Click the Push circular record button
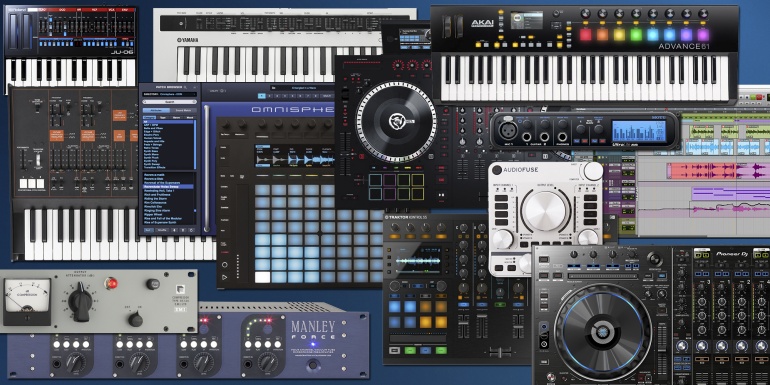This screenshot has height=385, width=770. tap(225, 264)
